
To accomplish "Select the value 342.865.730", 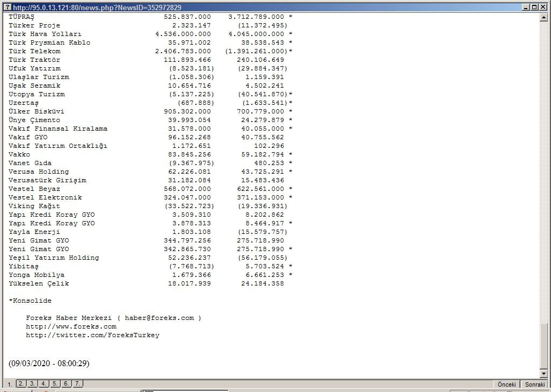I will pyautogui.click(x=187, y=249).
